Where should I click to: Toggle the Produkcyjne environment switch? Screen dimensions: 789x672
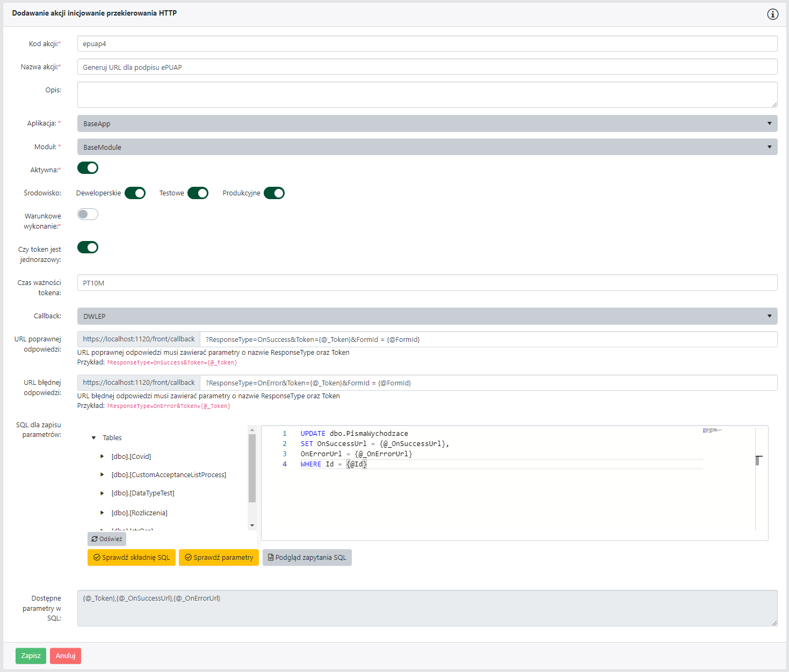tap(274, 193)
